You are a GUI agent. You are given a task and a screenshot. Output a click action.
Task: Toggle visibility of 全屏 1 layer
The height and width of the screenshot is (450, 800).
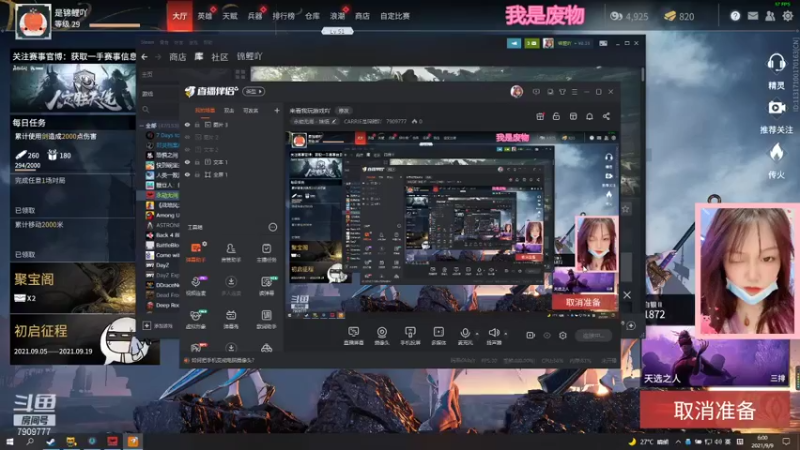[187, 174]
